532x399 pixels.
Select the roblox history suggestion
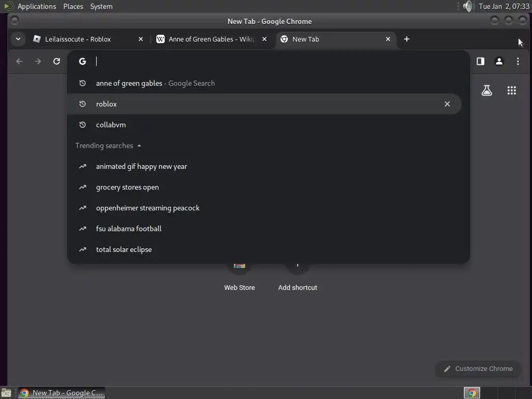click(x=264, y=104)
